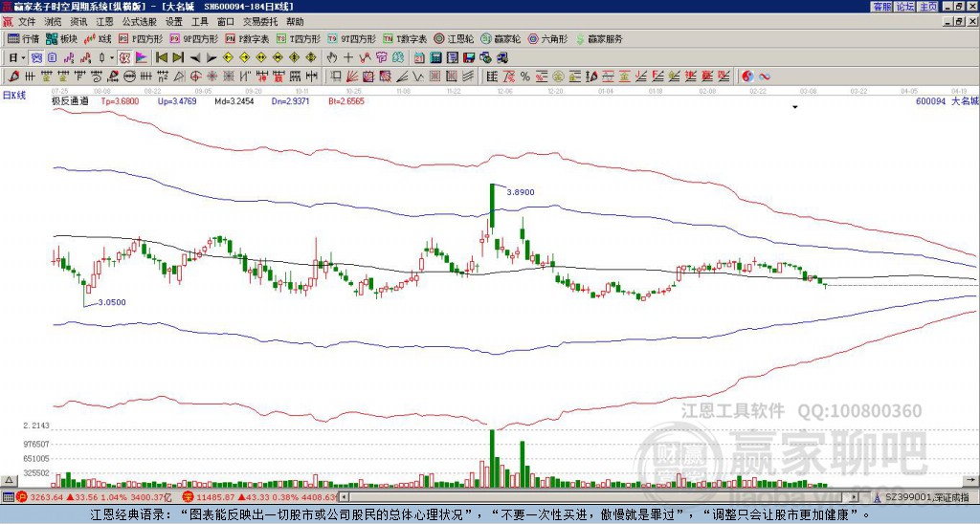980x524 pixels.
Task: Select the hand pan tool
Action: tap(332, 58)
